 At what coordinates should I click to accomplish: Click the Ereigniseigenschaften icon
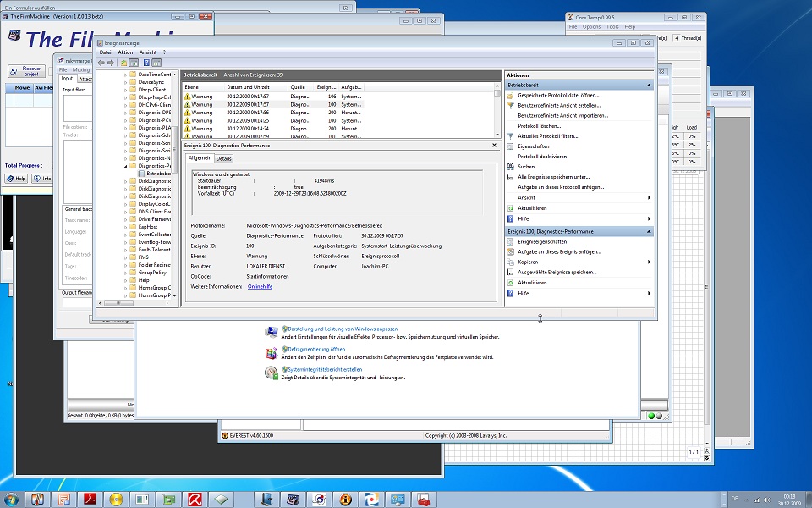(x=510, y=241)
